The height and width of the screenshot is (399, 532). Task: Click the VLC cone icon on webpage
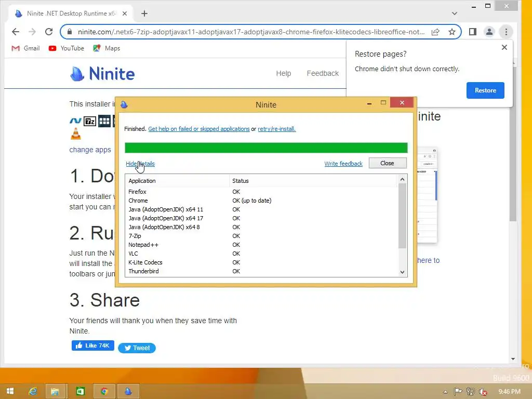pyautogui.click(x=76, y=134)
